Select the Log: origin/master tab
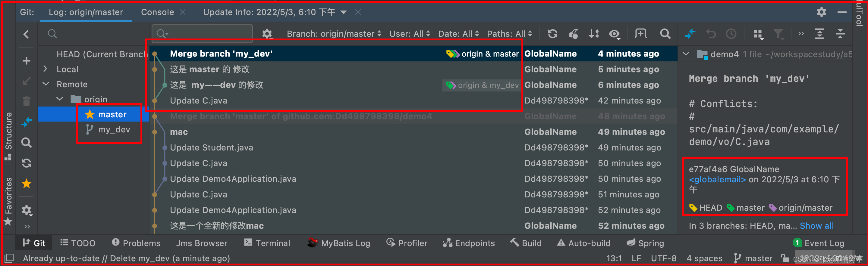The width and height of the screenshot is (868, 266). pos(86,12)
